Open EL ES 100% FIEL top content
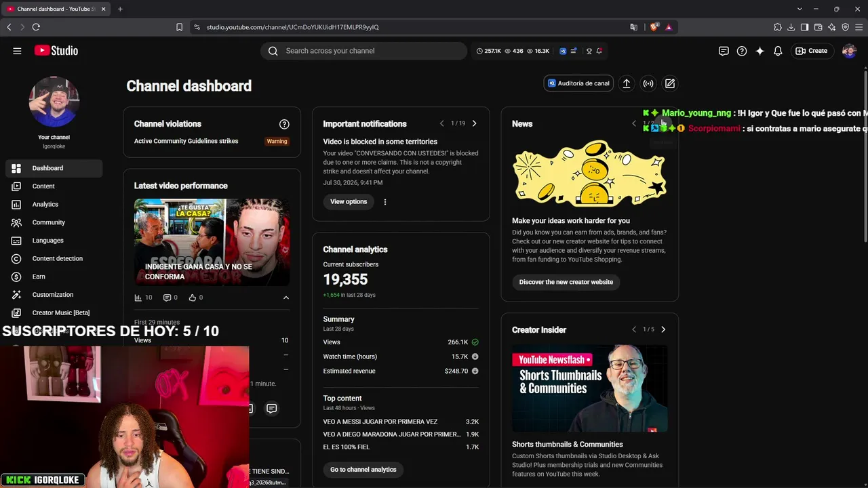Viewport: 868px width, 488px height. coord(347,447)
